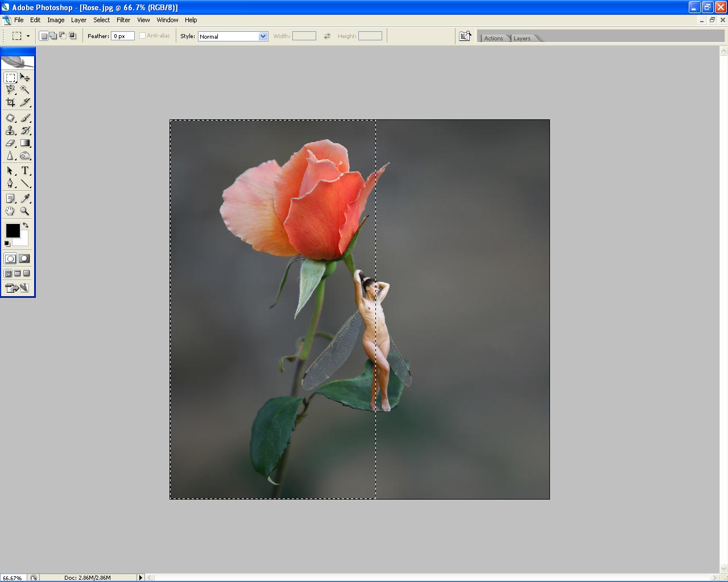Open the File menu

click(x=19, y=20)
